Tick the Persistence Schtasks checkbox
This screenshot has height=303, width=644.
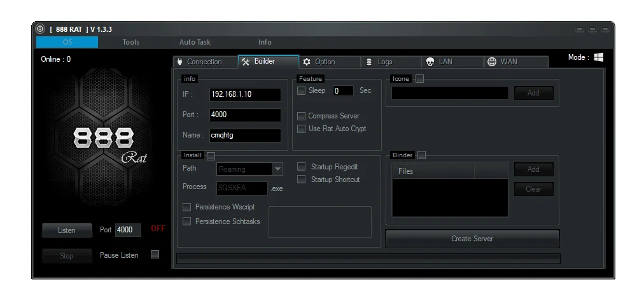187,221
